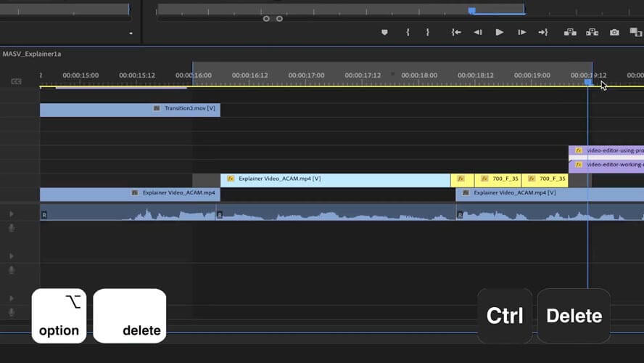Click the 00:00:18:12 mark on time ruler
This screenshot has width=644, height=363.
(476, 76)
